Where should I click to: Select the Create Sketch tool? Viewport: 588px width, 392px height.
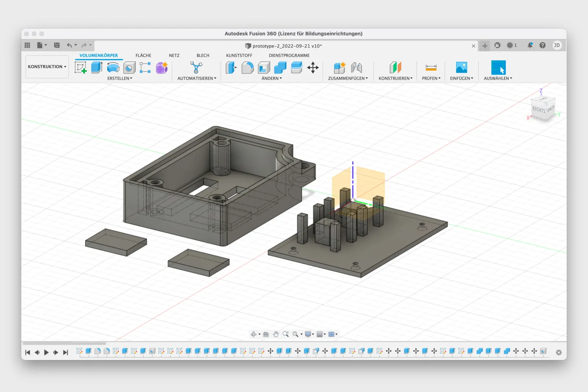(80, 68)
